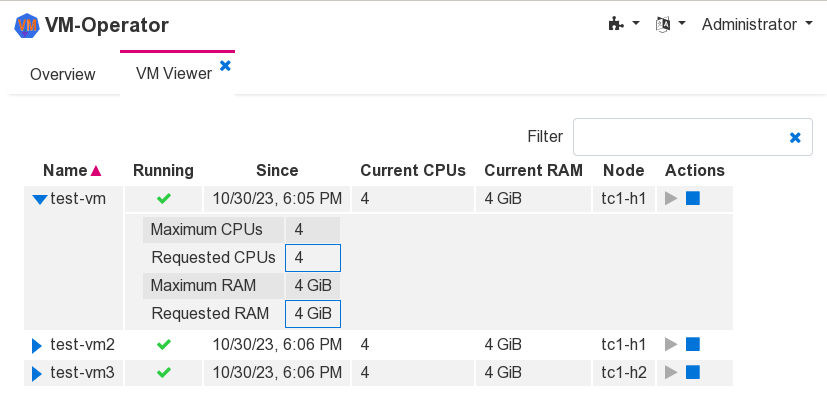Clear the Filter field with the X
This screenshot has width=827, height=409.
795,138
